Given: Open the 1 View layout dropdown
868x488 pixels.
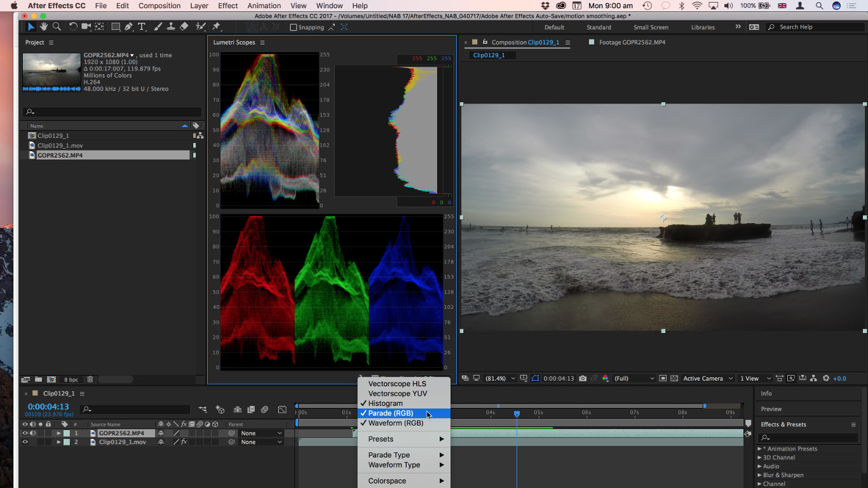Looking at the screenshot, I should tap(755, 378).
